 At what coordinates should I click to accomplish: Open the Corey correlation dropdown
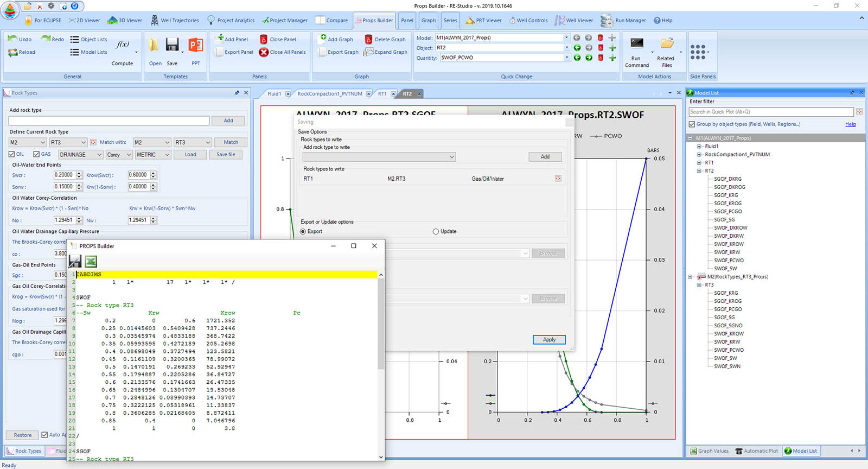119,155
